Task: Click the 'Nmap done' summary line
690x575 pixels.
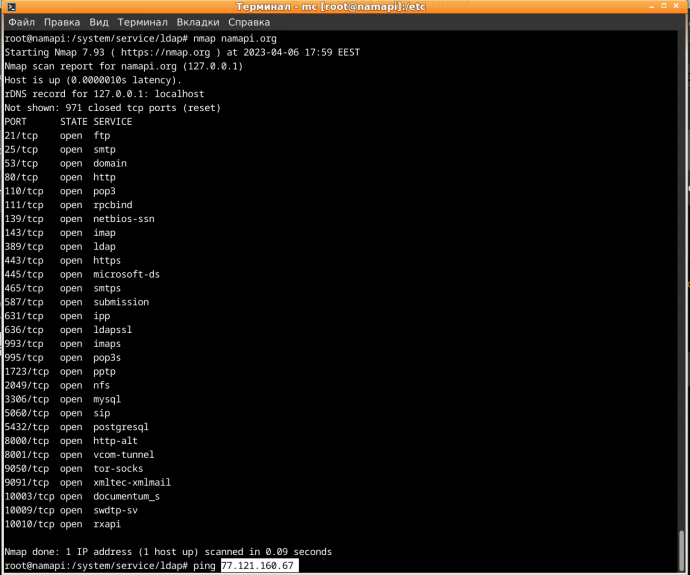Action: pos(168,552)
